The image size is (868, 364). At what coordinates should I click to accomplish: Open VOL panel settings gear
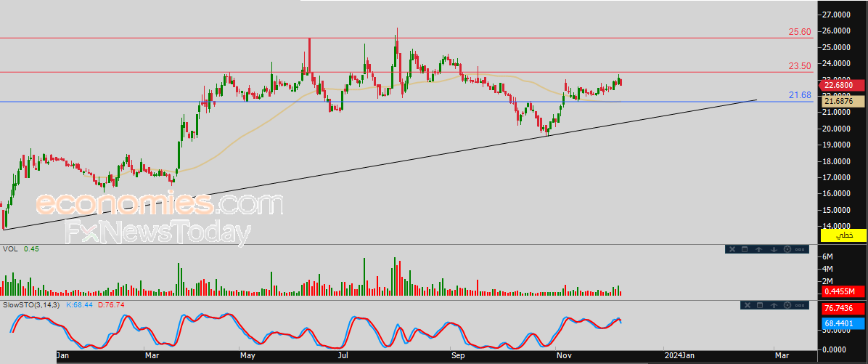click(787, 249)
